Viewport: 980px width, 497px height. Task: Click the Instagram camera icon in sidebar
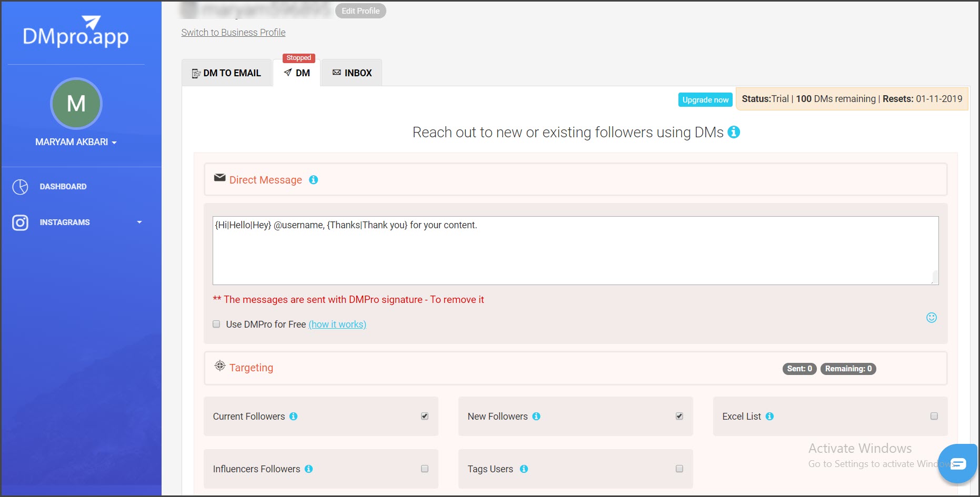20,222
